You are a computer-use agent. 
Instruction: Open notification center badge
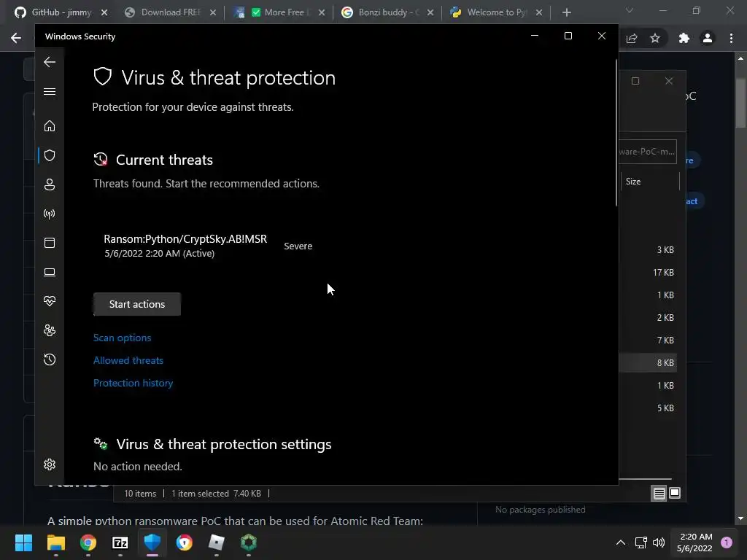click(727, 542)
